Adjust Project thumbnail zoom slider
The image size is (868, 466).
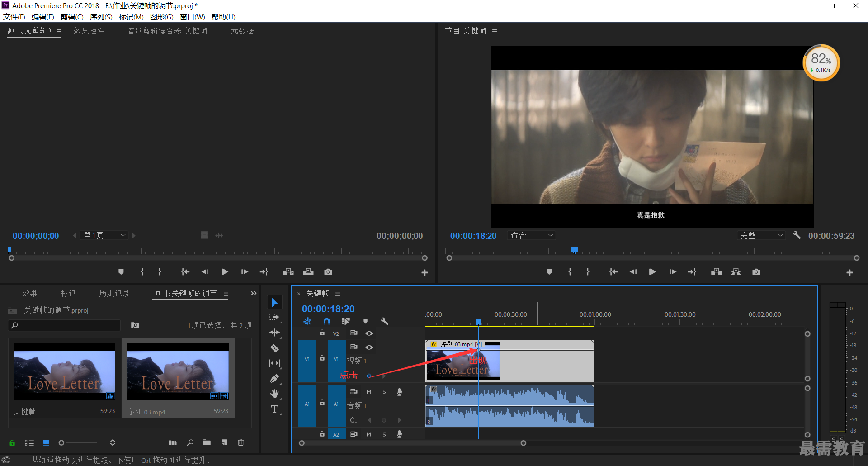pos(78,443)
